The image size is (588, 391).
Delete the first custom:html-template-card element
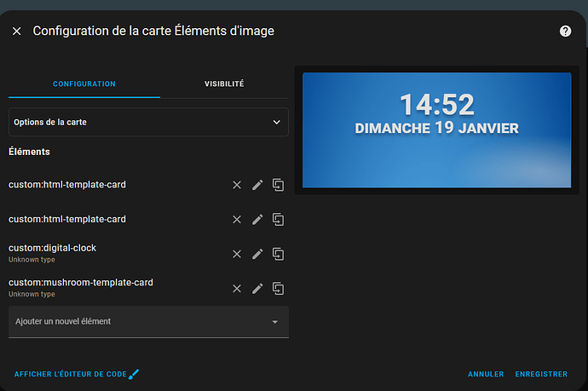click(237, 185)
